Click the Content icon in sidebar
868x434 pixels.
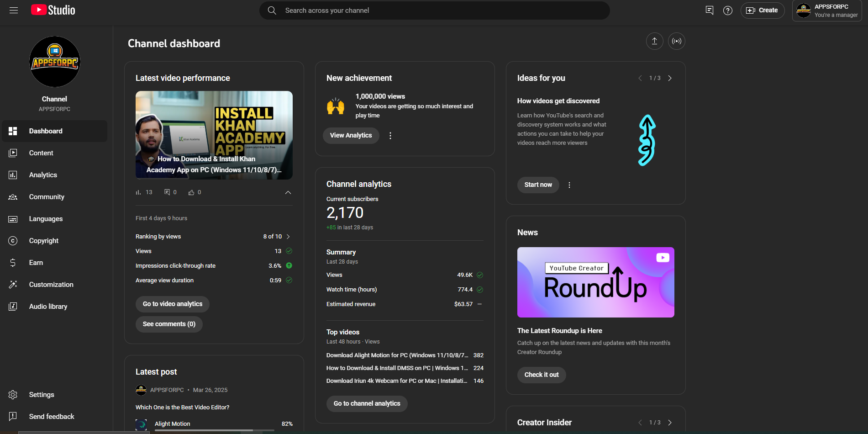pos(13,153)
